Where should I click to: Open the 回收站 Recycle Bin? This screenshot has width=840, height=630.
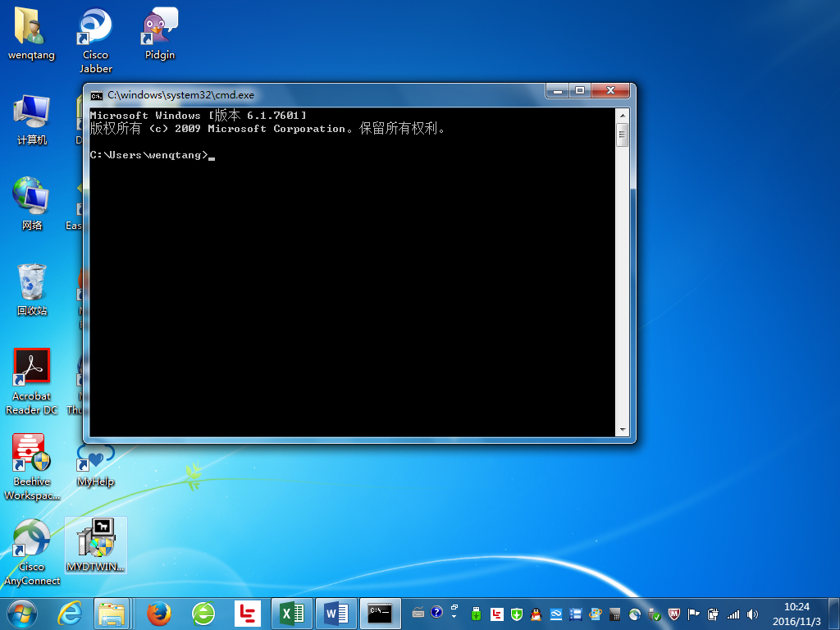pos(32,290)
